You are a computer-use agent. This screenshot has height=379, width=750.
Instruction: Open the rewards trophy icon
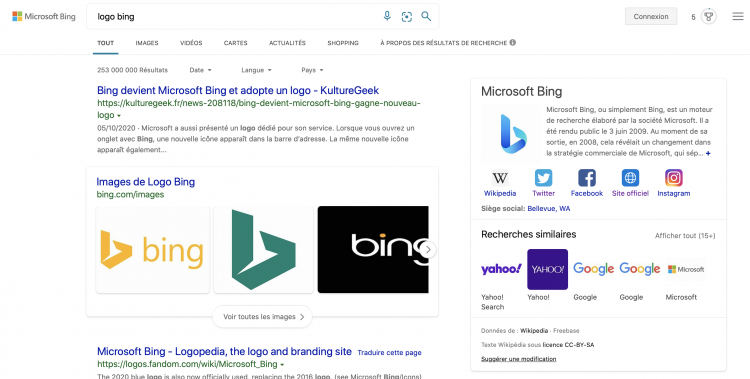click(709, 17)
